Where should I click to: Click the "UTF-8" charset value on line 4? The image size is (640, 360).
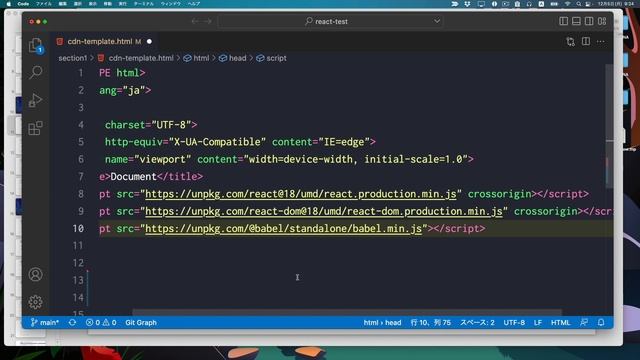coord(171,125)
